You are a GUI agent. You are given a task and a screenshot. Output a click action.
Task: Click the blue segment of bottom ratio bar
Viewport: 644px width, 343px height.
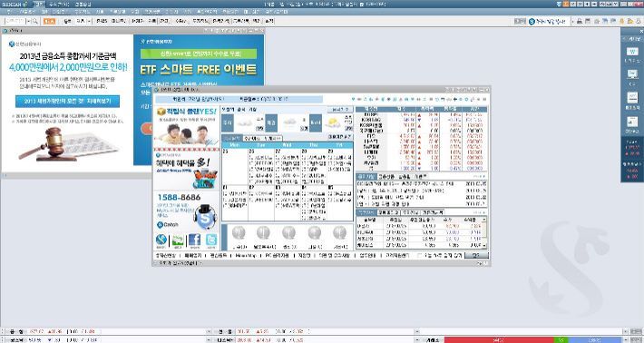595,340
